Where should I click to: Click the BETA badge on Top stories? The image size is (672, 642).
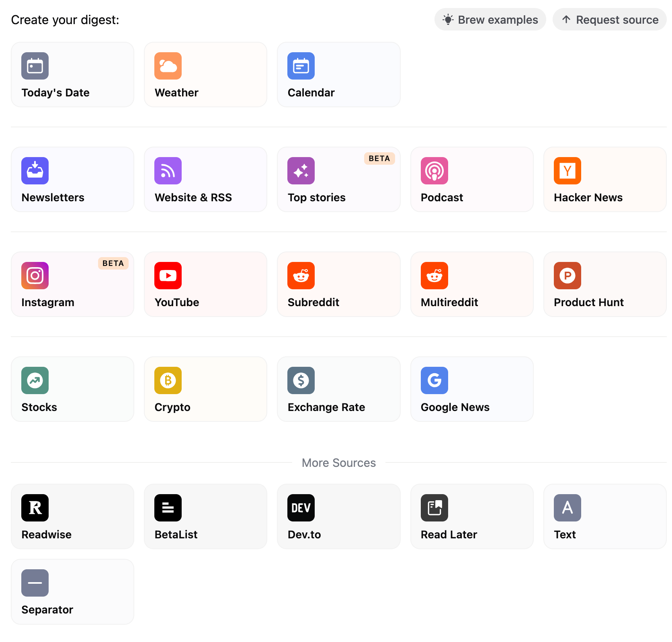(379, 159)
